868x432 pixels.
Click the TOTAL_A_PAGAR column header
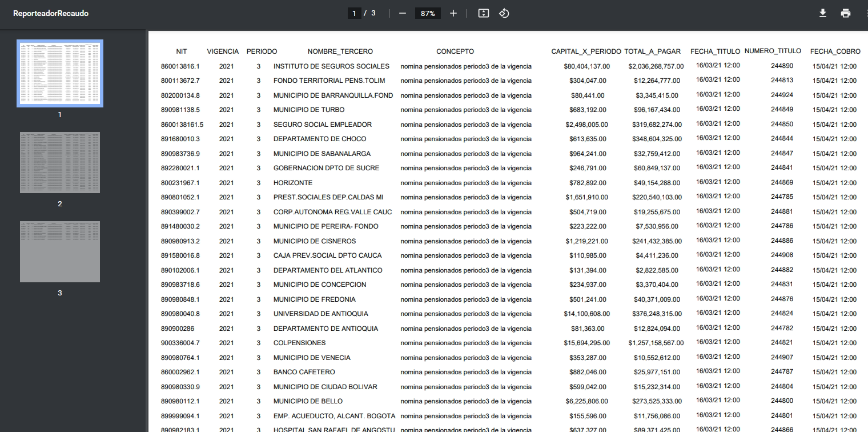652,51
